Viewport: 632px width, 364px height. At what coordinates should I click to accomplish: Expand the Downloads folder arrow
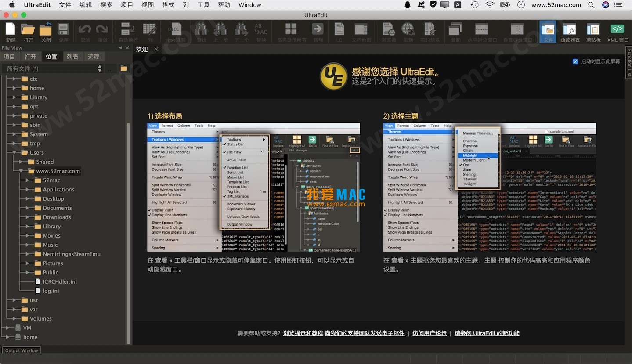tap(27, 217)
